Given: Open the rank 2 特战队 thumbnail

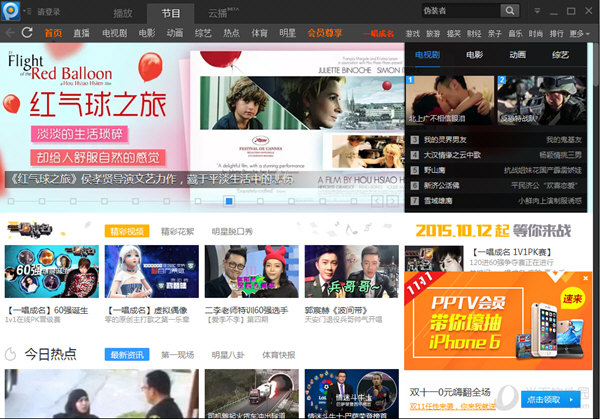Looking at the screenshot, I should (542, 100).
